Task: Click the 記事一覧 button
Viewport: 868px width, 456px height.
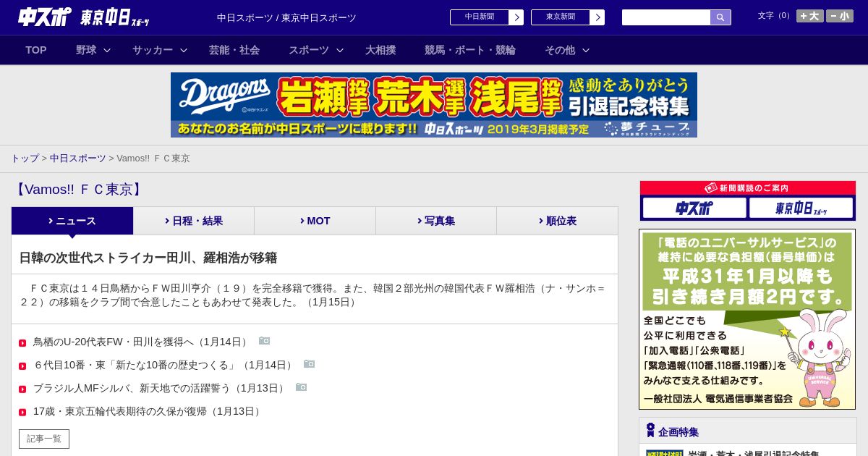Action: coord(44,439)
